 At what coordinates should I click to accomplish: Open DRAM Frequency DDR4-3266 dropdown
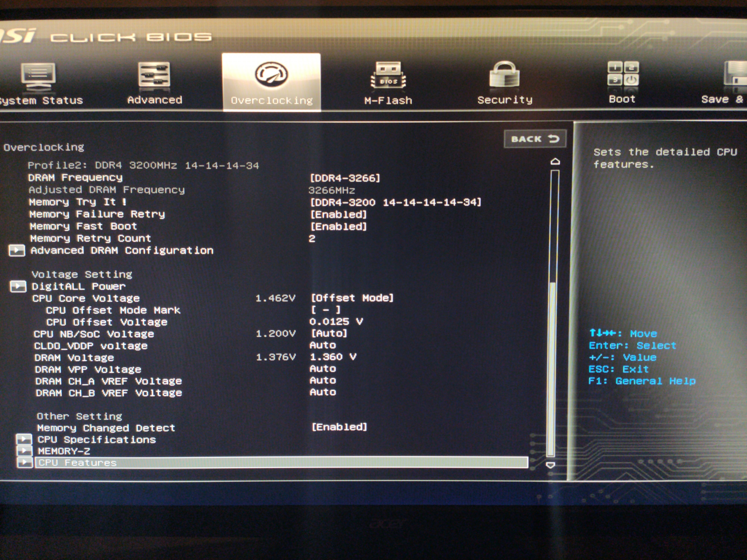345,178
